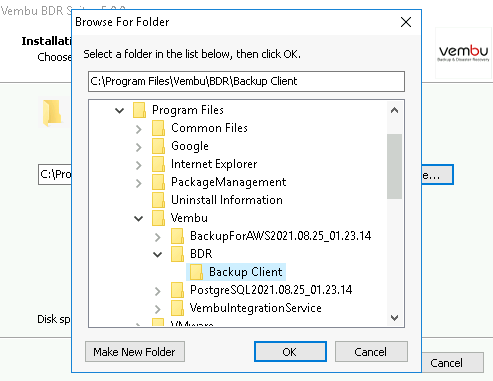
Task: Click the Internet Explorer folder icon
Action: (158, 164)
